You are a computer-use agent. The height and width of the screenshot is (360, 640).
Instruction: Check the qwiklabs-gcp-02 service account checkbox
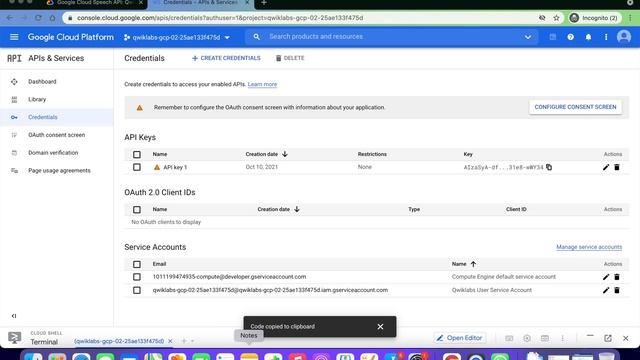point(137,290)
